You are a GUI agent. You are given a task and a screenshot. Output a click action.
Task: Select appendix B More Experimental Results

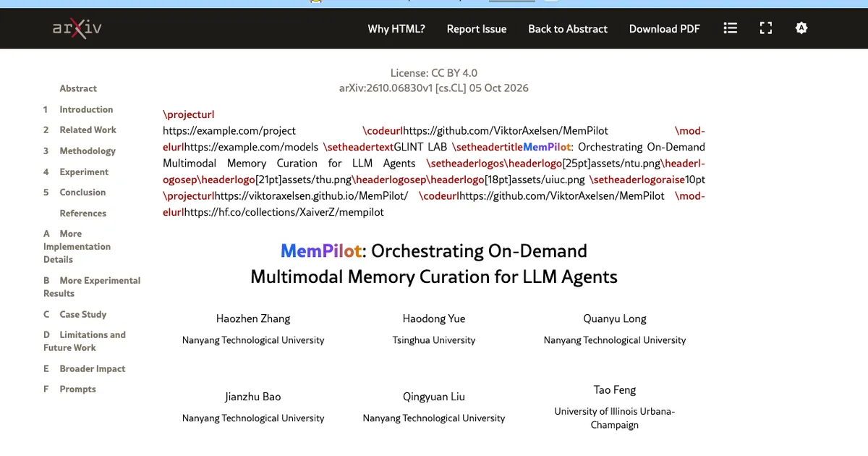coord(92,287)
